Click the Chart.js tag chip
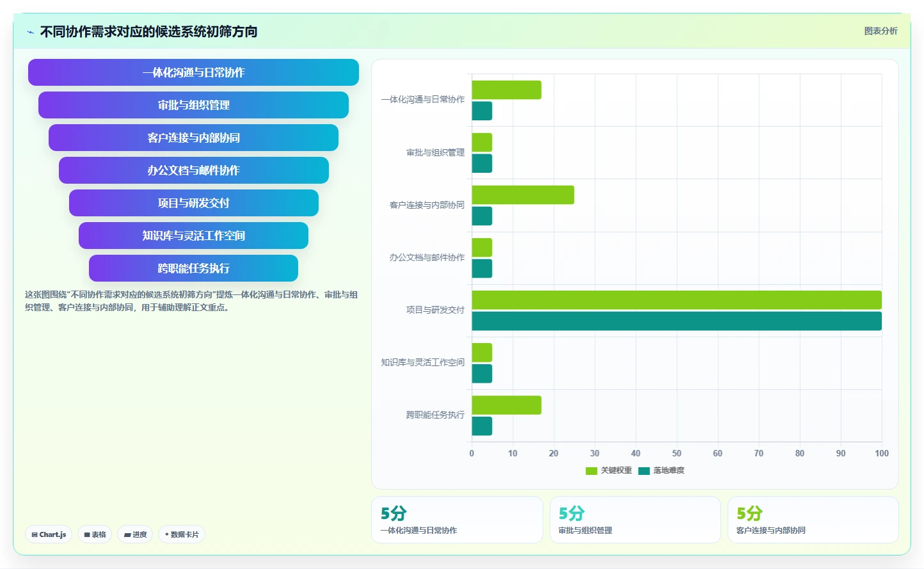Screen dimensions: 924x569 [x=49, y=534]
